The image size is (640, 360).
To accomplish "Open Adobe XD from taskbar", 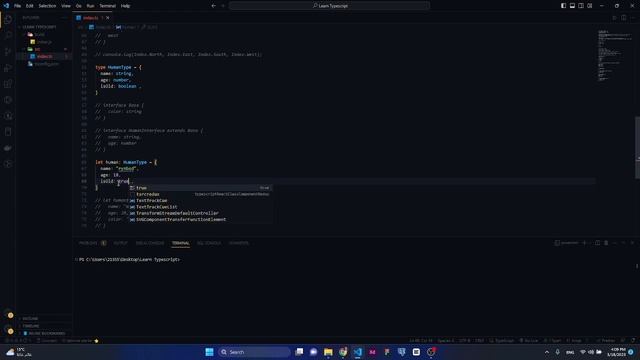I will coord(372,352).
